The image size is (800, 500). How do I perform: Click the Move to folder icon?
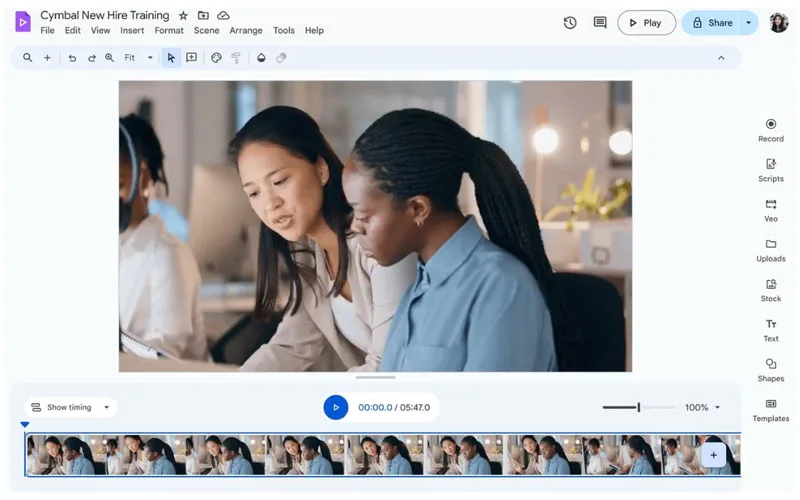[203, 15]
